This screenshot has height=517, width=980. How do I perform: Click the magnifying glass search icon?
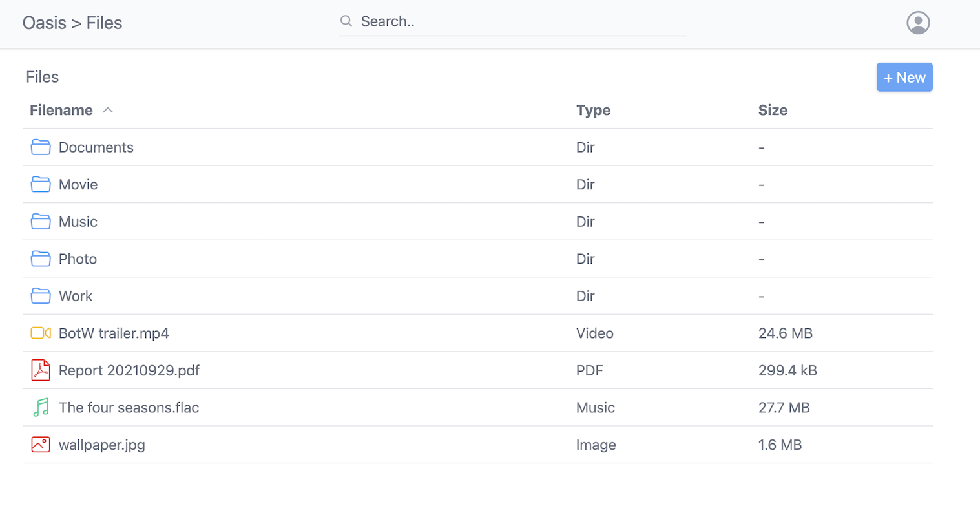point(346,21)
